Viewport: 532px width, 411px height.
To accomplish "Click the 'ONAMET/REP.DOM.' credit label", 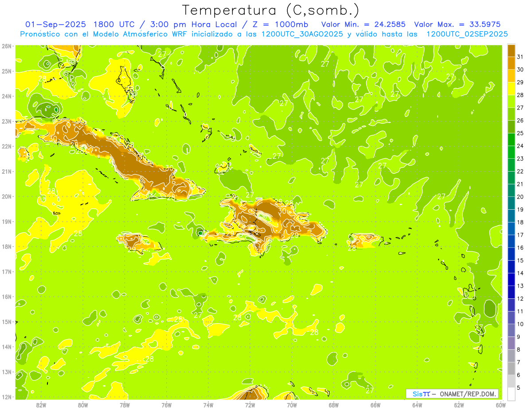I will pos(468,394).
